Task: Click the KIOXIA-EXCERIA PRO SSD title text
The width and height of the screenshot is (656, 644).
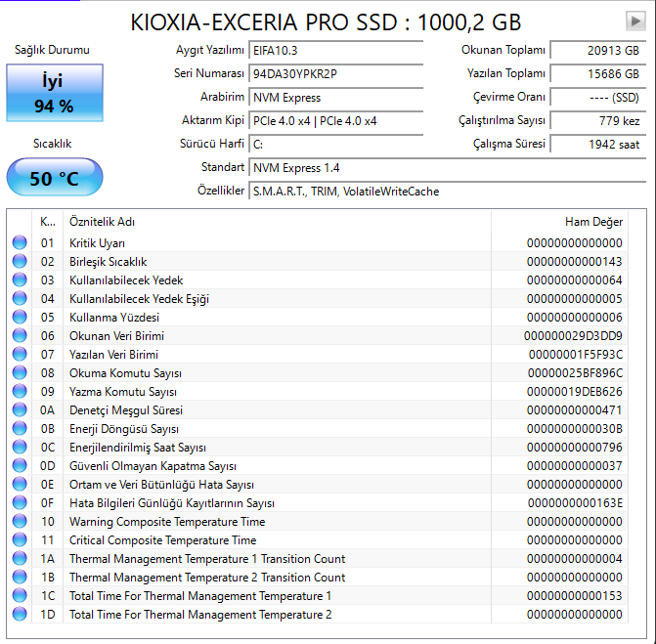Action: click(326, 22)
